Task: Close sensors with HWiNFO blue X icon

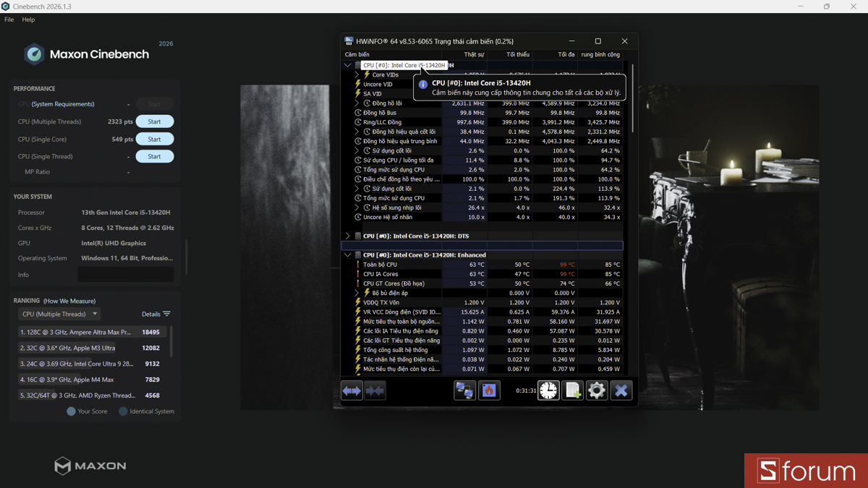Action: click(621, 390)
